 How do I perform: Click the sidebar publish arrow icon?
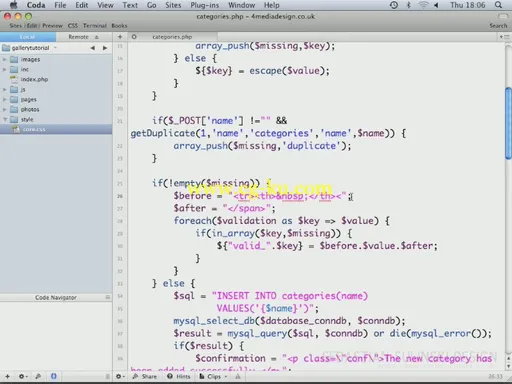[x=38, y=376]
